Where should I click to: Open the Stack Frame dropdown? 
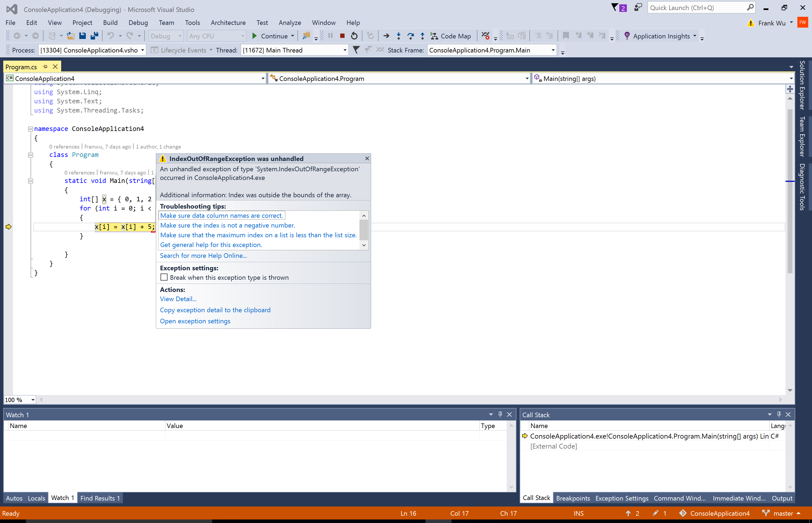pos(553,50)
